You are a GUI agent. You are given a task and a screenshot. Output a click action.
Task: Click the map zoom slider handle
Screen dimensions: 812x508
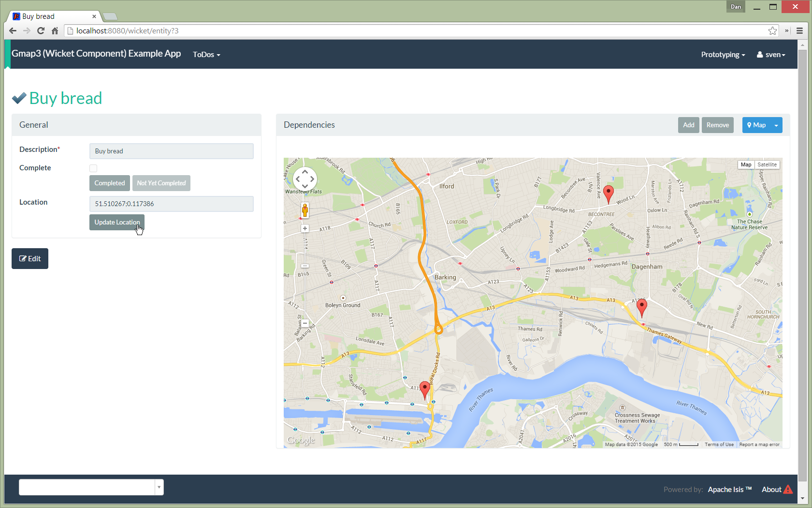click(305, 266)
